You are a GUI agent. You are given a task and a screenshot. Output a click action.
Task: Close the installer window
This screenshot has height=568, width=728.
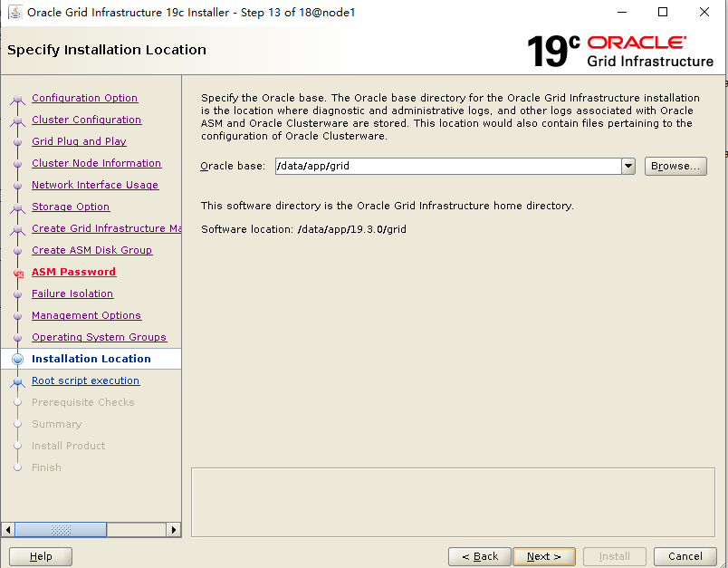704,12
